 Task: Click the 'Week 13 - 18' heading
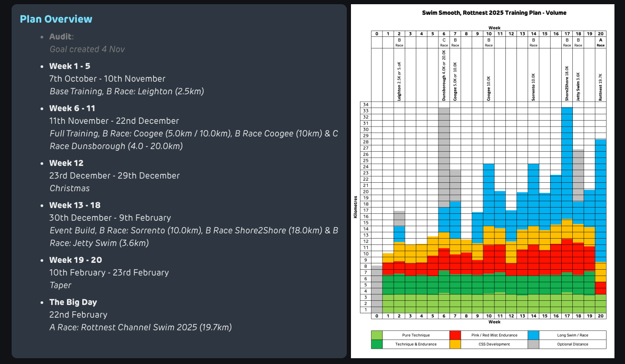pyautogui.click(x=75, y=205)
